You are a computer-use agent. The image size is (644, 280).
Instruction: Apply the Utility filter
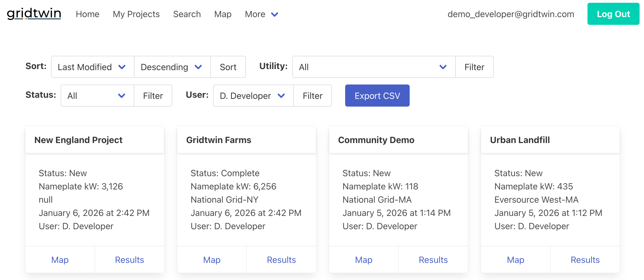click(x=474, y=67)
